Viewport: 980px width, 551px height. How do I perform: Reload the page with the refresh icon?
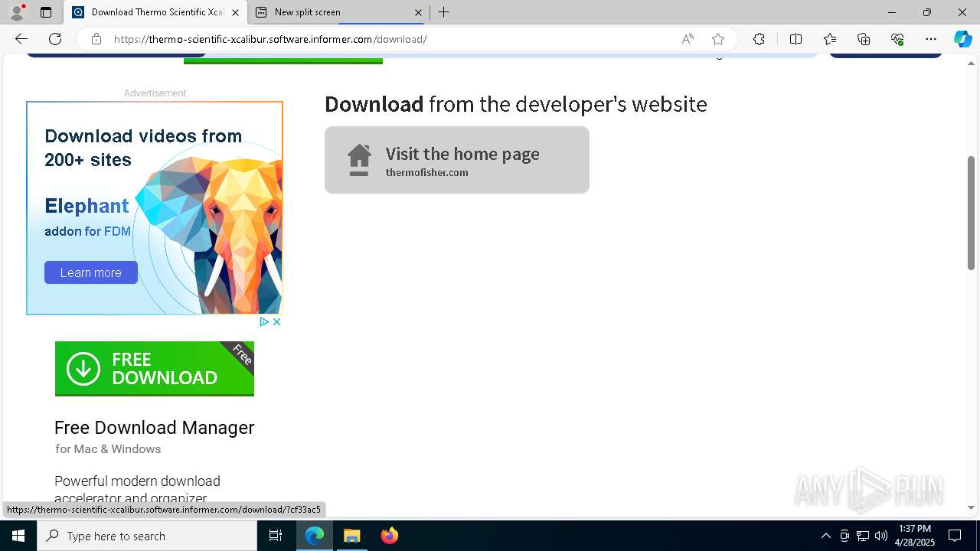point(55,39)
